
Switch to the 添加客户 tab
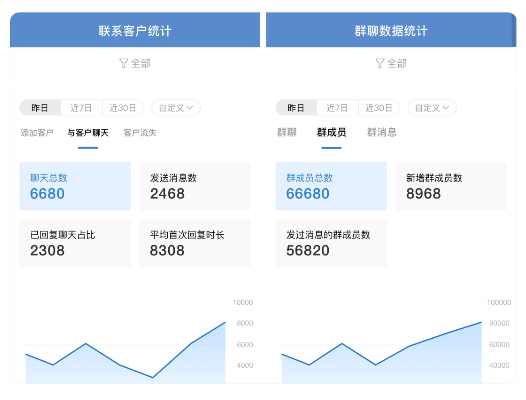click(x=37, y=133)
